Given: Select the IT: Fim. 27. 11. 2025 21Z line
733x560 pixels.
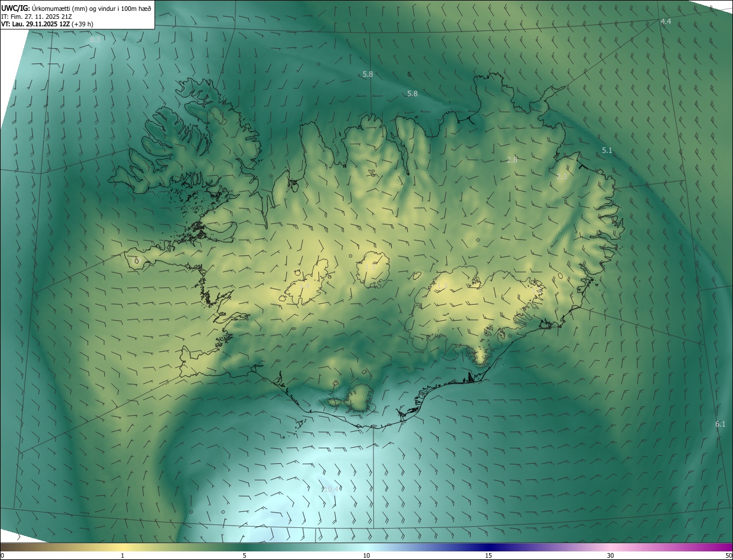Looking at the screenshot, I should [36, 16].
